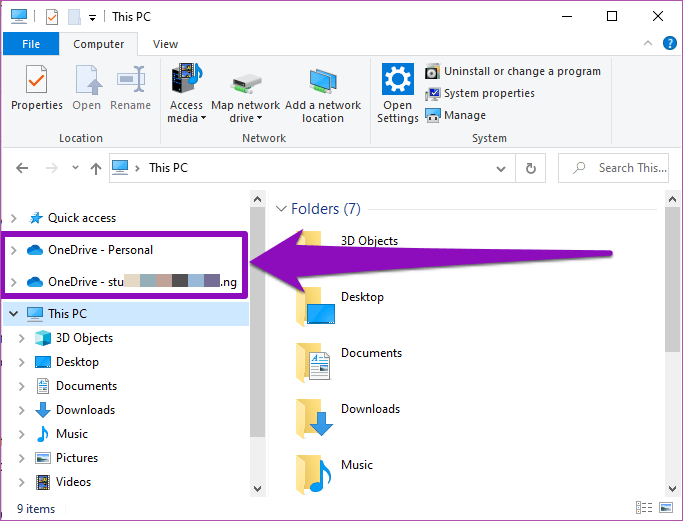This screenshot has width=683, height=521.
Task: Click the Open ribbon icon
Action: point(87,88)
